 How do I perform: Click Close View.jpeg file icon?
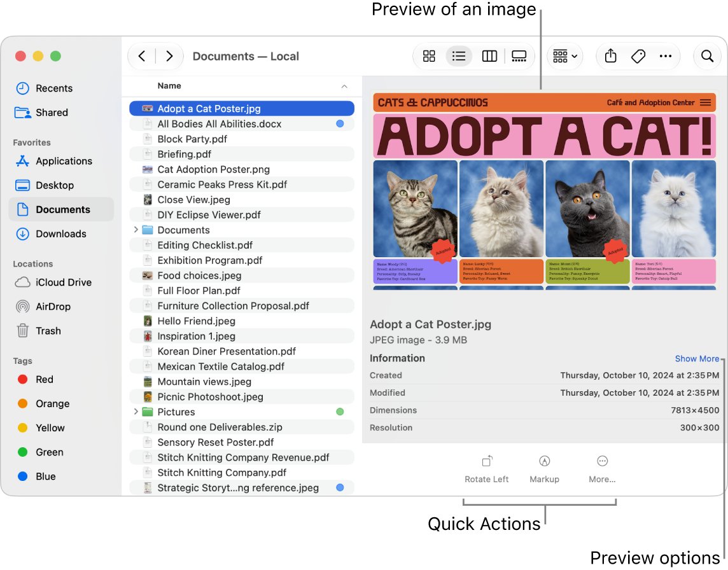coord(147,200)
